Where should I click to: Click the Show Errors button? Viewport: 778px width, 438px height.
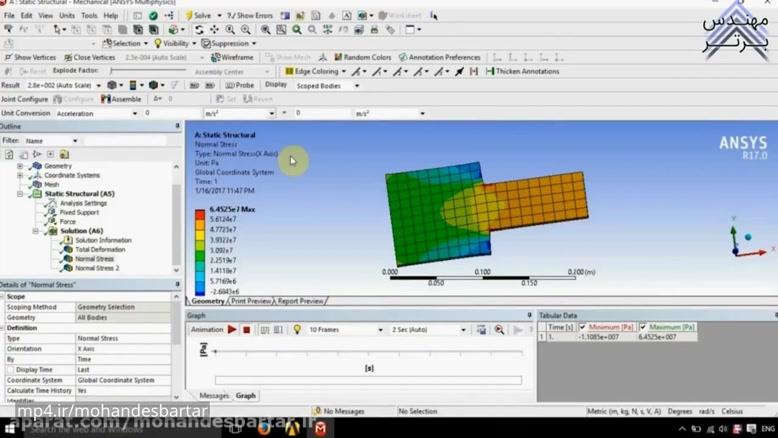(x=250, y=16)
